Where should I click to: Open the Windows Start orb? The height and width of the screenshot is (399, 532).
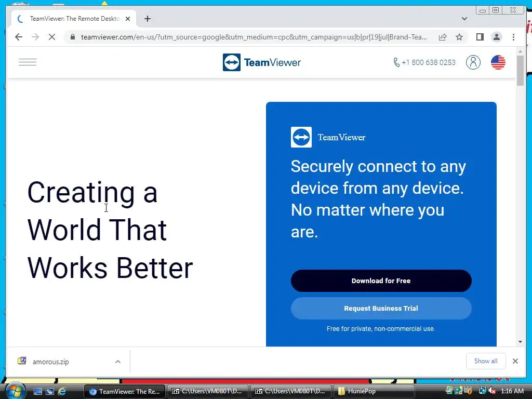[x=15, y=391]
